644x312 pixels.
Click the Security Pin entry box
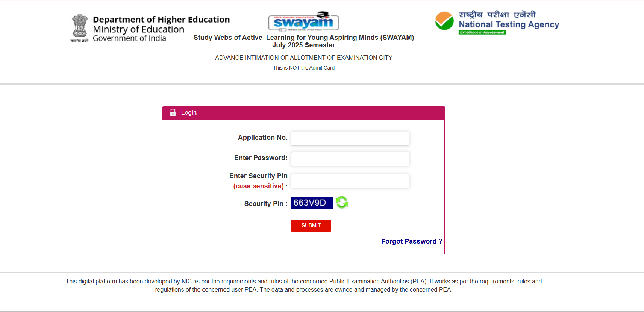pos(350,181)
